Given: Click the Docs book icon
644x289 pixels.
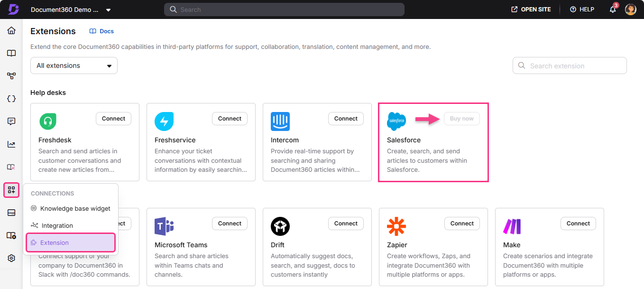Looking at the screenshot, I should 93,31.
